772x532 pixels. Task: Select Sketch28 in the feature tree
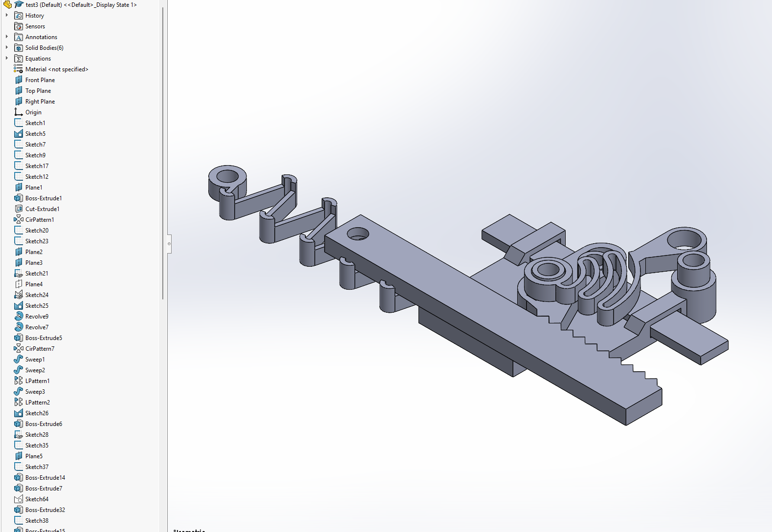tap(37, 435)
